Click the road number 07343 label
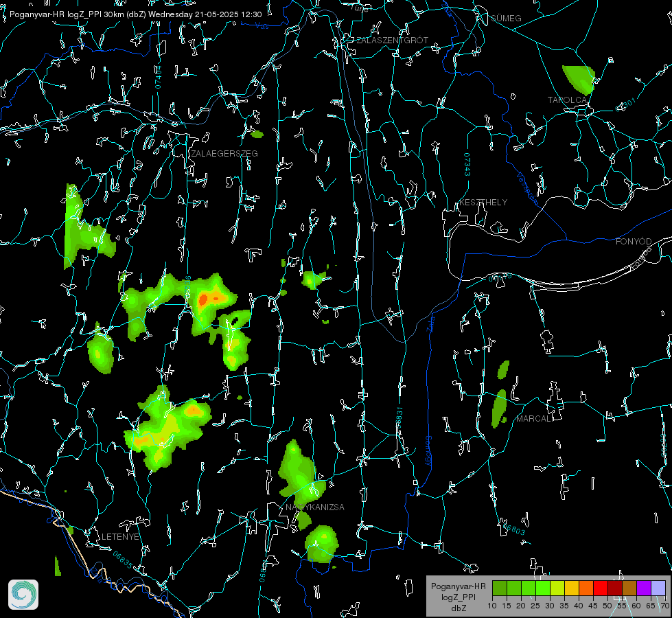Image resolution: width=672 pixels, height=618 pixels. (467, 164)
